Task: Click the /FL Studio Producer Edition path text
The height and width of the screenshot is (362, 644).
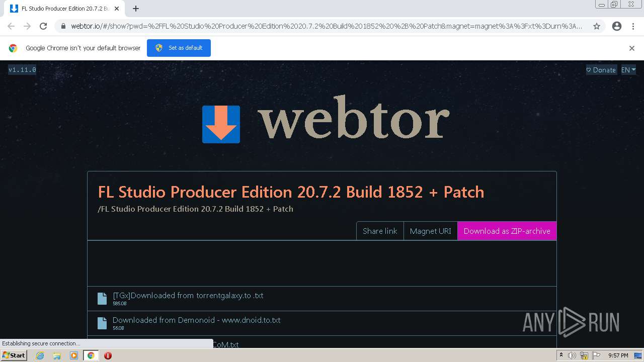Action: pyautogui.click(x=195, y=209)
